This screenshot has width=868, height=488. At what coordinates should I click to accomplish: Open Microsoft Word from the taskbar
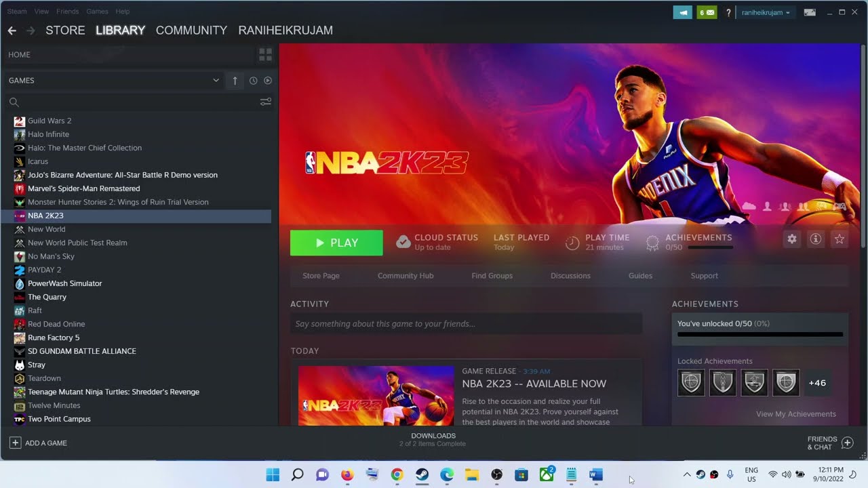[596, 475]
